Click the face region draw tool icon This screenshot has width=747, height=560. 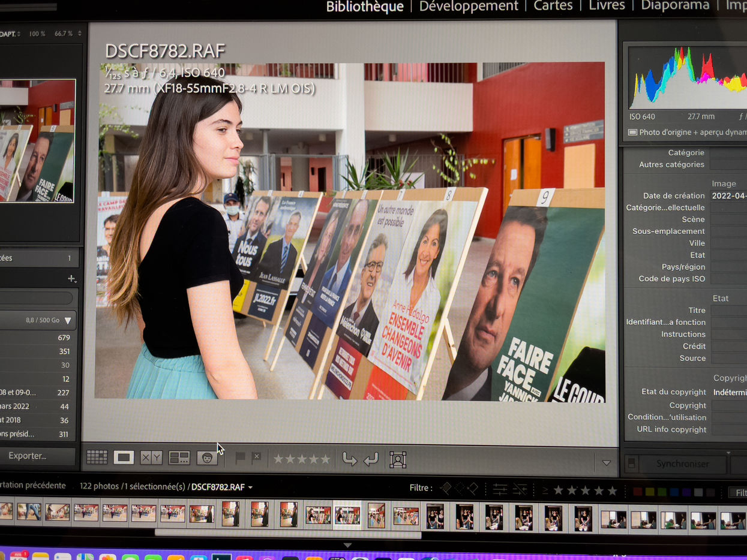point(398,460)
